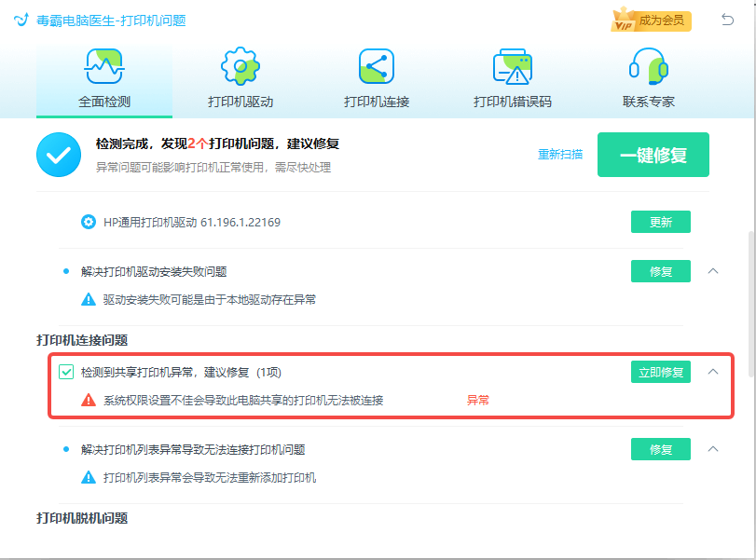Switch to the 全面检测 tab
756x560 pixels.
click(104, 81)
